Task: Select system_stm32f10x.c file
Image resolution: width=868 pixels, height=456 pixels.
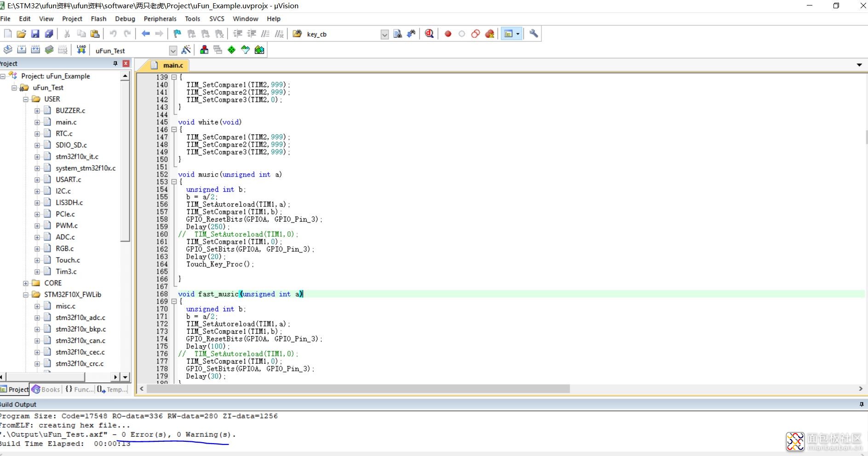Action: (x=86, y=168)
